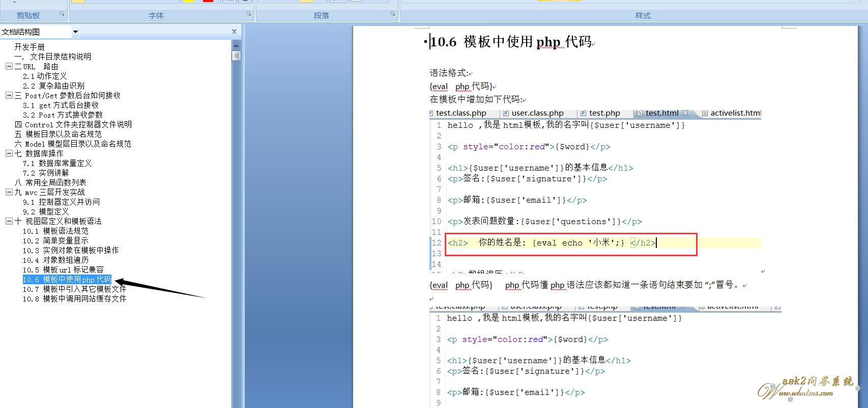Jump to 7.1 数据库常量定义 heading
Screen dimensions: 868x408
pos(57,163)
